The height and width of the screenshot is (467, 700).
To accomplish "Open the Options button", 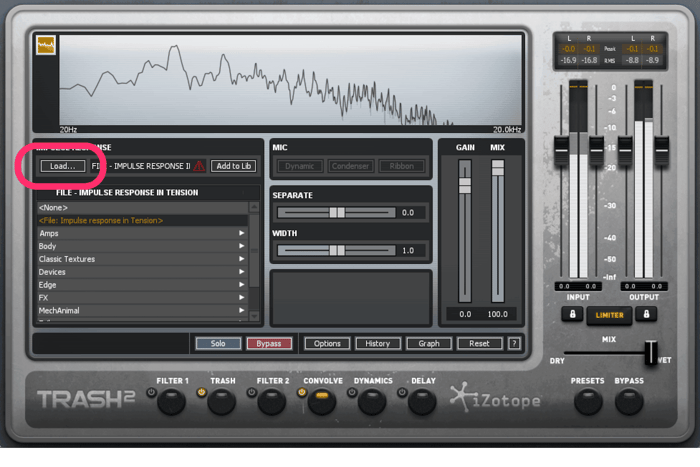I will click(x=327, y=343).
